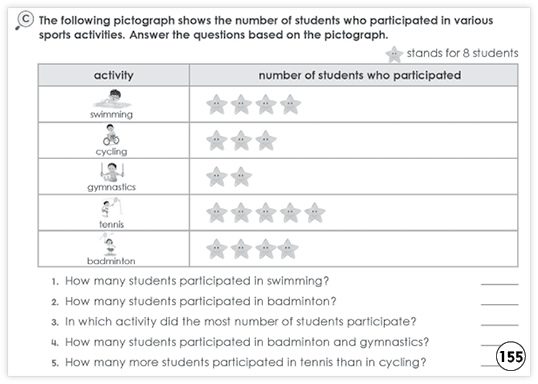Click the fifth star in the tennis row
The width and height of the screenshot is (538, 384).
pos(315,213)
